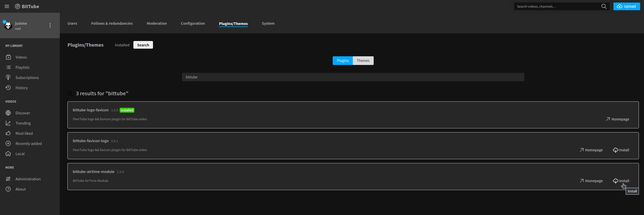
Task: Open the Configuration tab
Action: [x=193, y=23]
